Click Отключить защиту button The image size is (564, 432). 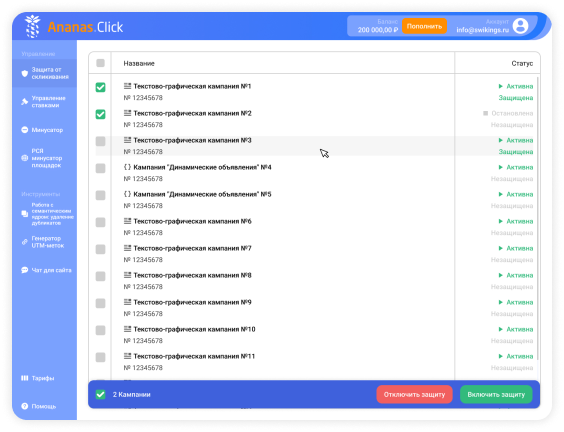(x=414, y=394)
